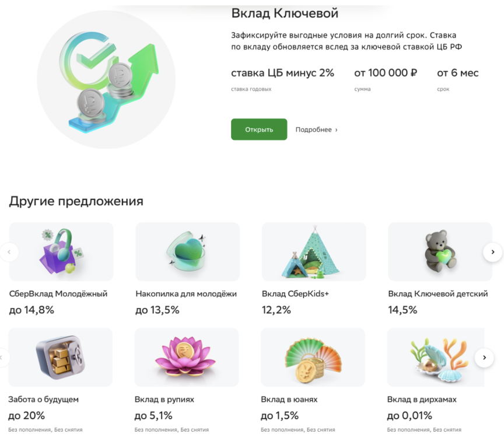
Task: Go back in first carousel row
Action: coord(9,252)
